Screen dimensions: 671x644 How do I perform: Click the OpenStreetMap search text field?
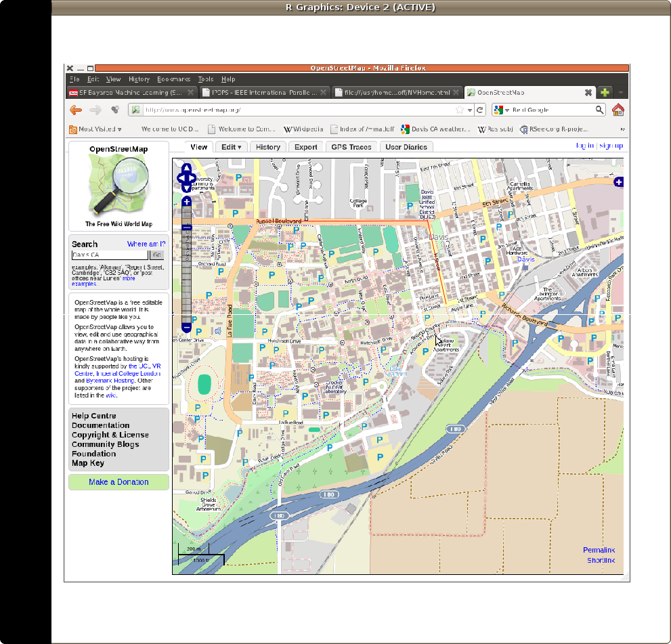click(110, 255)
